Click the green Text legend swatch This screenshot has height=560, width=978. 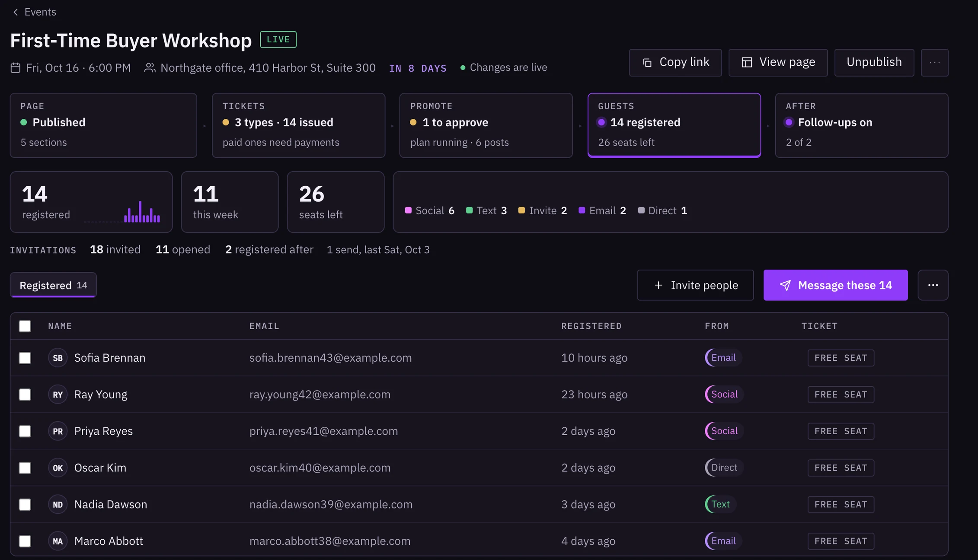click(x=469, y=210)
